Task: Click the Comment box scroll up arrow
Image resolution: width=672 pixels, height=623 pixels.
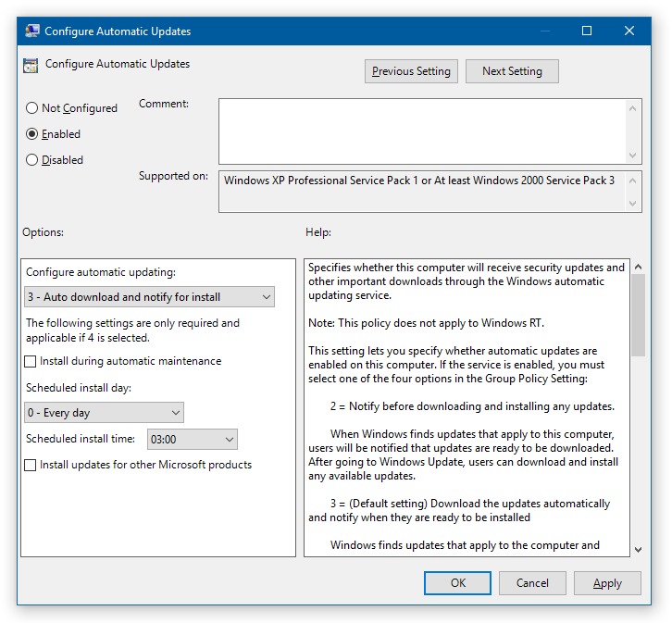Action: point(632,108)
